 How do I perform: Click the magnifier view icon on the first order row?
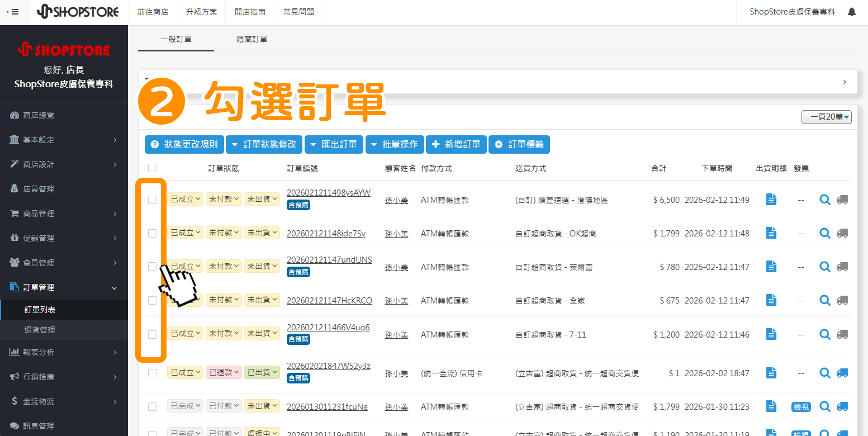point(825,199)
